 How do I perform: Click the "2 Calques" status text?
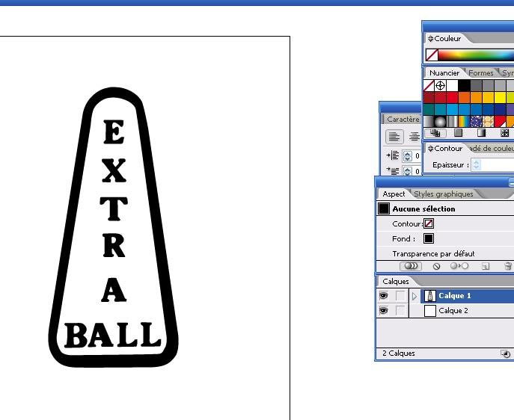click(x=398, y=353)
